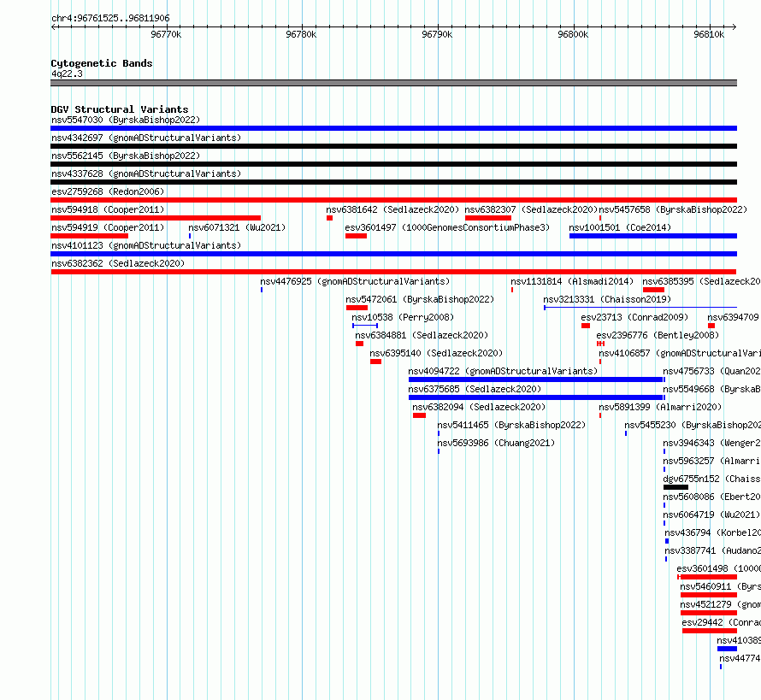Screen dimensions: 761x700
Task: Click the nsv4106857 variant label
Action: pos(680,353)
